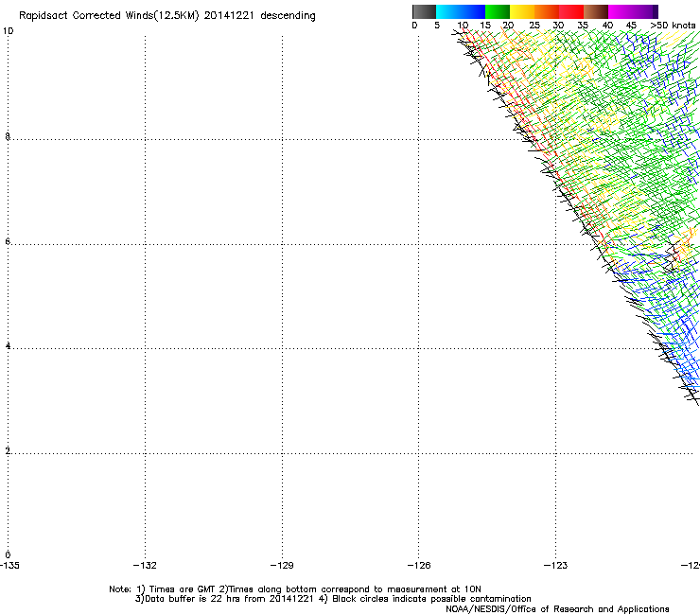
Task: Select the orange 25-30 knots legend swatch
Action: pyautogui.click(x=547, y=11)
